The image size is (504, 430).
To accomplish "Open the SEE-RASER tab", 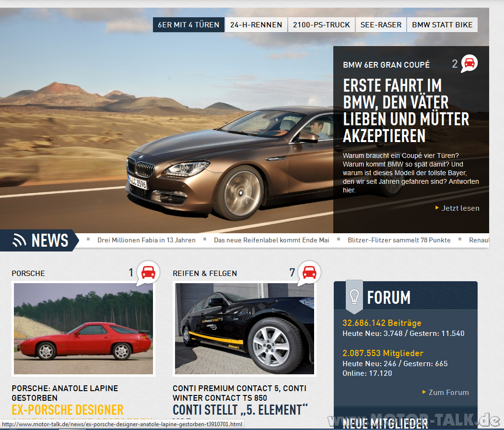I will 381,24.
